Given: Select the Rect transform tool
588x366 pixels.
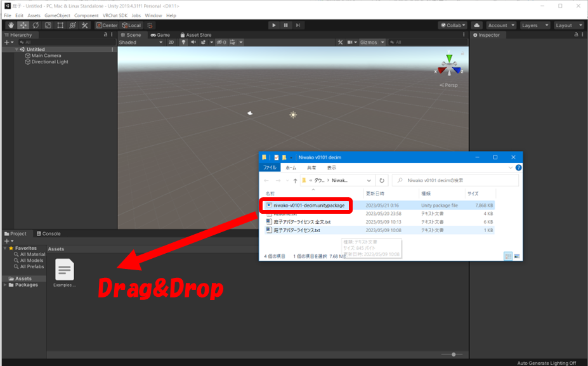Looking at the screenshot, I should point(60,25).
